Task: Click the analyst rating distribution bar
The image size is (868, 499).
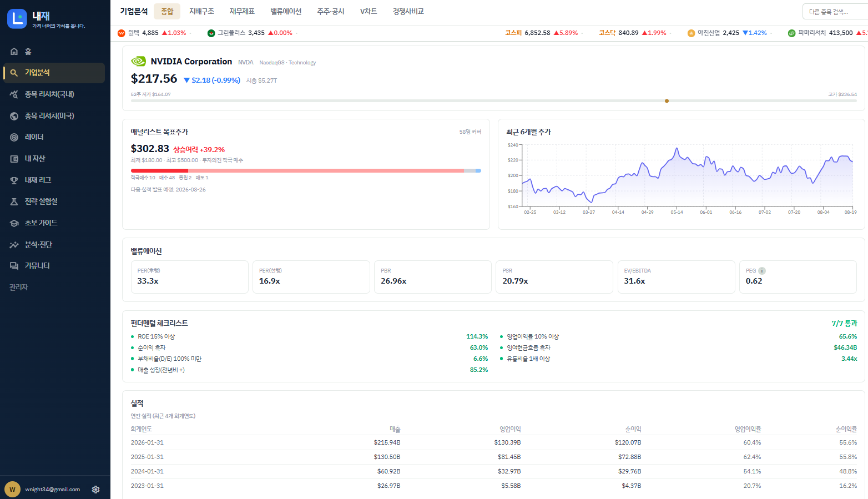Action: [x=306, y=170]
